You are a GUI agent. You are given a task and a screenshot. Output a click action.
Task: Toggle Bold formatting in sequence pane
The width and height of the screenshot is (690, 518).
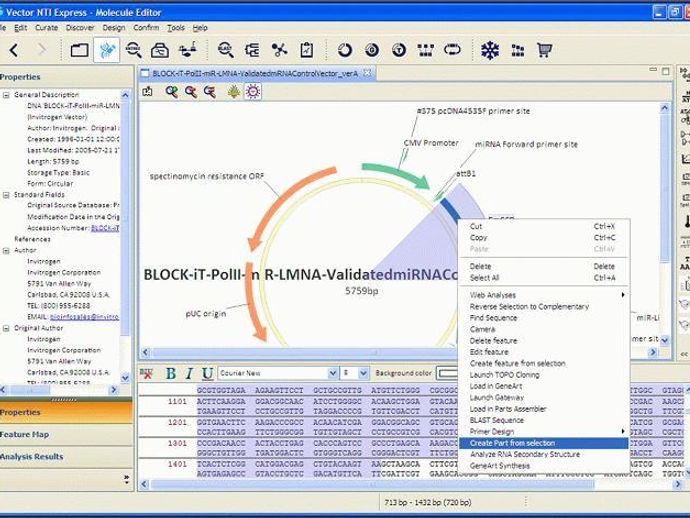point(171,374)
